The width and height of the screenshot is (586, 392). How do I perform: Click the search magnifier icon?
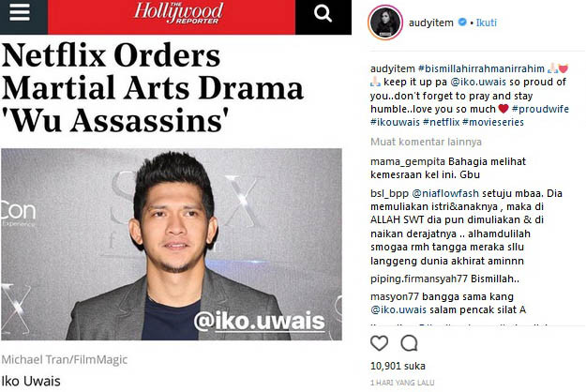coord(323,14)
